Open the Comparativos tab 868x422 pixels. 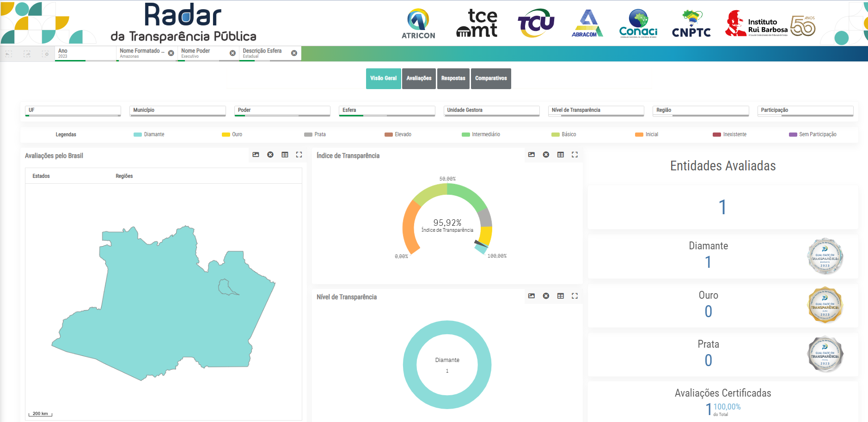pos(491,78)
